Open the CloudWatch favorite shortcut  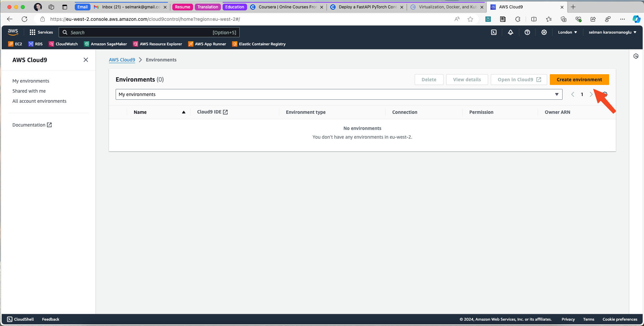point(63,44)
